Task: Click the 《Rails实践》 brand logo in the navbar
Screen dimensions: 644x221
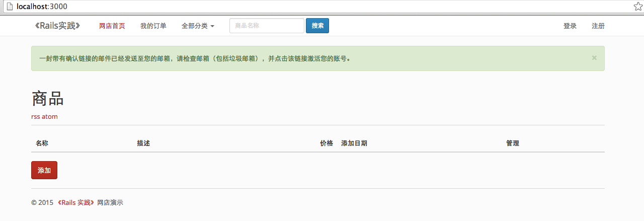Action: tap(57, 26)
